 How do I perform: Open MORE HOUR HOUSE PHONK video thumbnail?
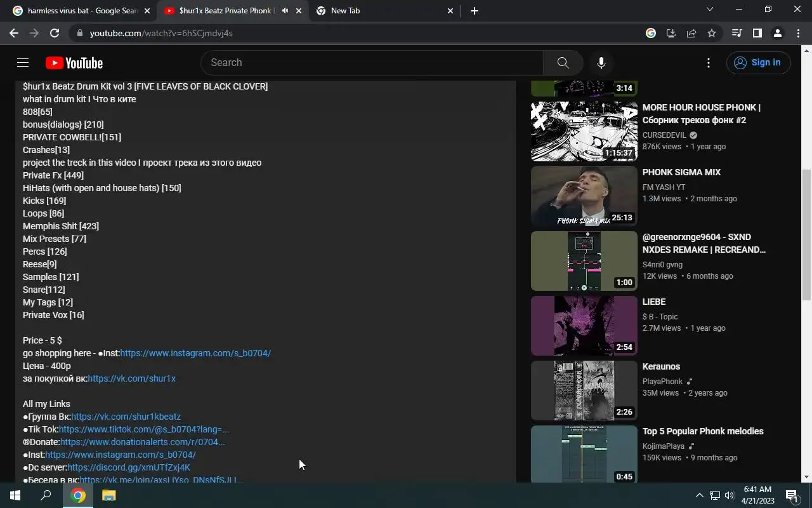pyautogui.click(x=584, y=131)
